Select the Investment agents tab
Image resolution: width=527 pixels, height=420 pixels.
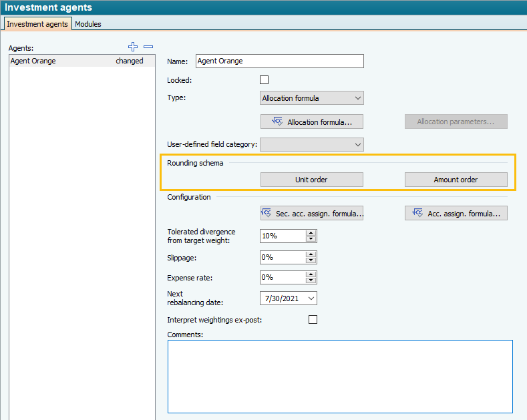coord(37,24)
